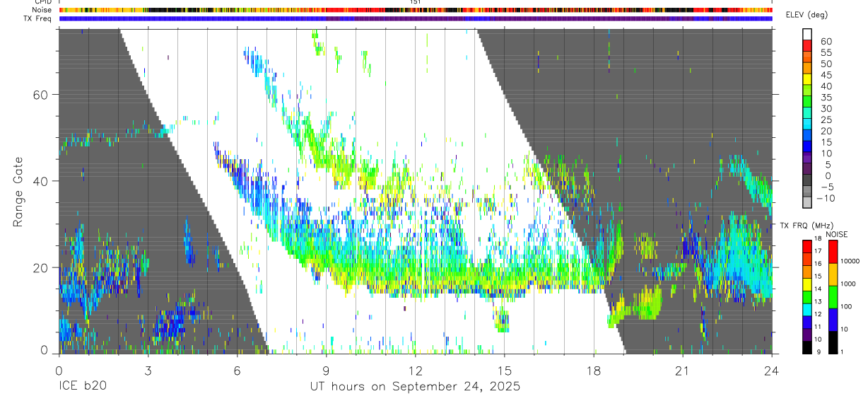Select hour 3 on the UT time axis
The width and height of the screenshot is (868, 401).
[148, 371]
